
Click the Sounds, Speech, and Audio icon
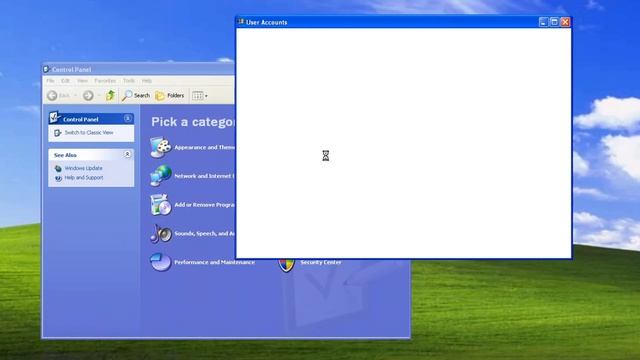tap(160, 233)
